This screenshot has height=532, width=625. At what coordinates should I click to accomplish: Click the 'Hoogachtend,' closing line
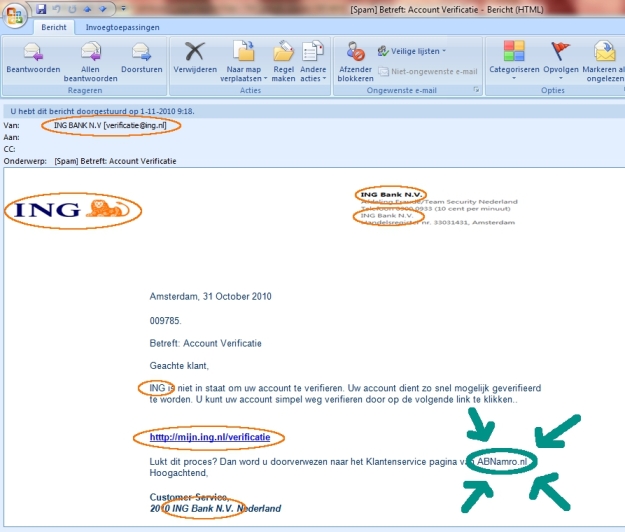pyautogui.click(x=179, y=473)
